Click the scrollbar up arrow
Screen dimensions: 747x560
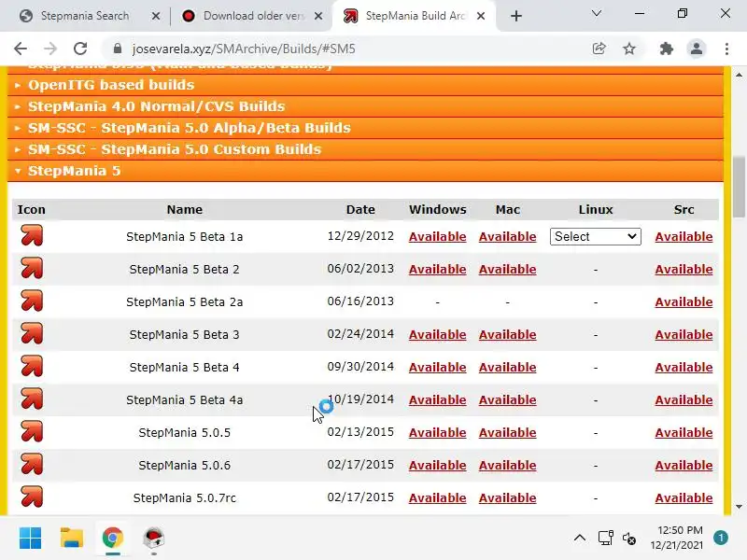pyautogui.click(x=739, y=76)
